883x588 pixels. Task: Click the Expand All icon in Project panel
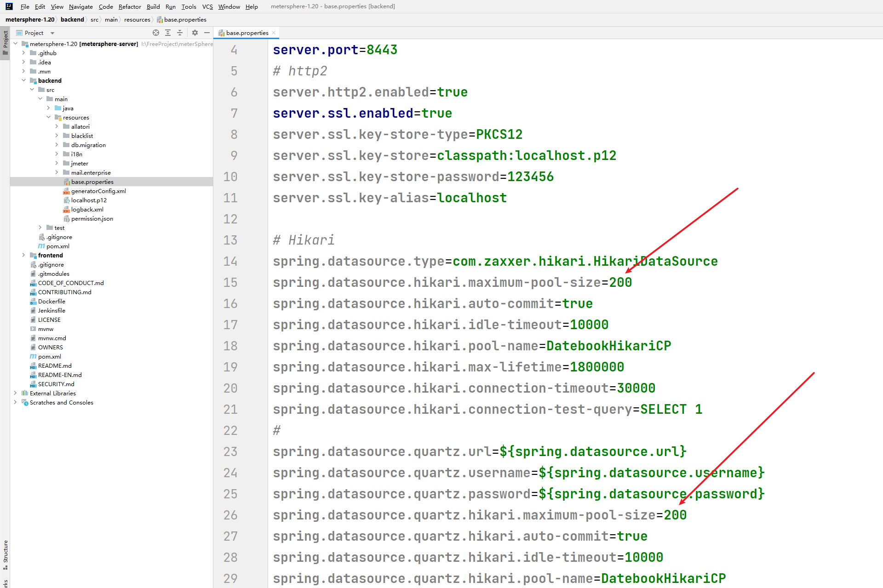click(168, 33)
